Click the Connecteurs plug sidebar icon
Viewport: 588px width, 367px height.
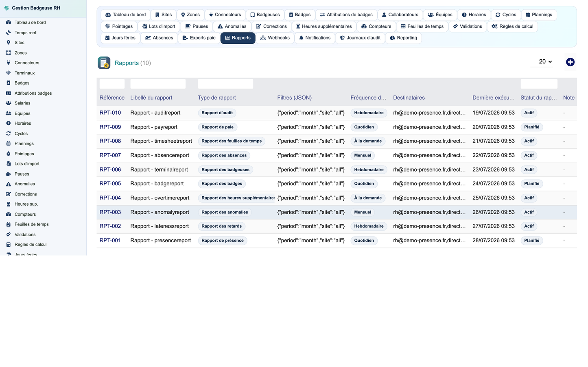[x=8, y=63]
